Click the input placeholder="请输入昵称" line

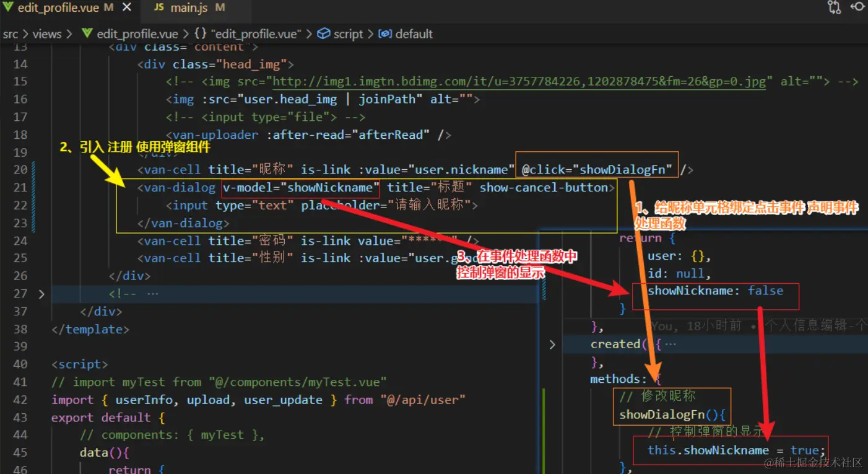coord(322,205)
